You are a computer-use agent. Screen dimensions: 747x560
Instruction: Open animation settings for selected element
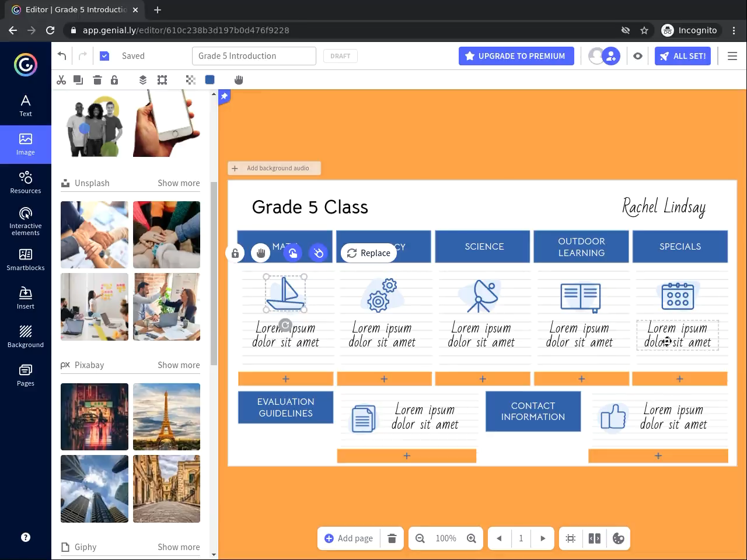[319, 253]
